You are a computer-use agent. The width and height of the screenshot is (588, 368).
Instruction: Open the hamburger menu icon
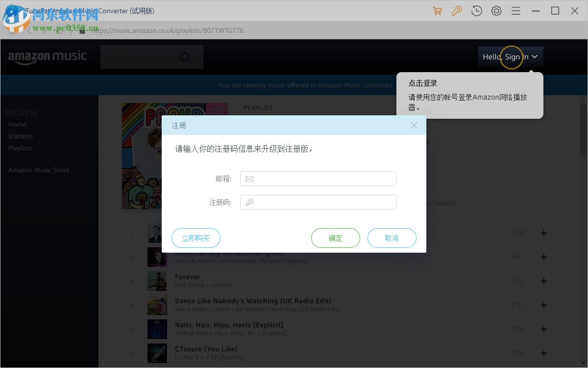(515, 10)
